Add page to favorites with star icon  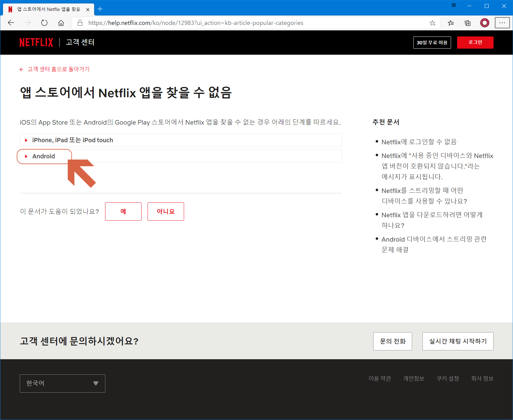pyautogui.click(x=433, y=23)
